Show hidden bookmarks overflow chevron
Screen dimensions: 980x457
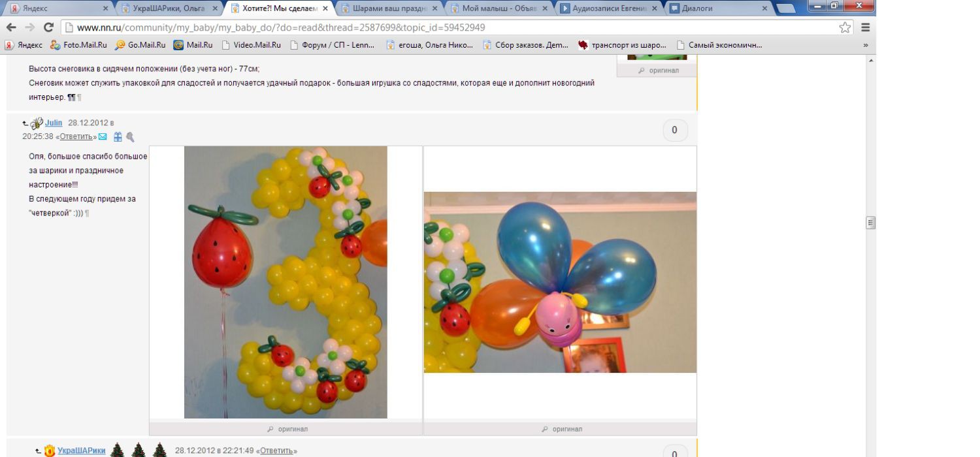866,45
